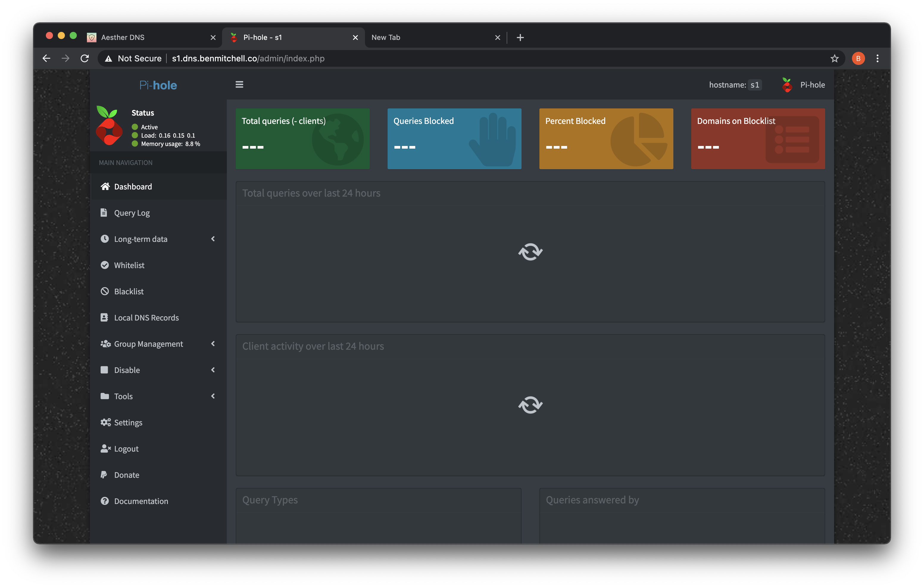Click the Long-term data clock icon
Viewport: 924px width, 588px height.
(x=104, y=239)
